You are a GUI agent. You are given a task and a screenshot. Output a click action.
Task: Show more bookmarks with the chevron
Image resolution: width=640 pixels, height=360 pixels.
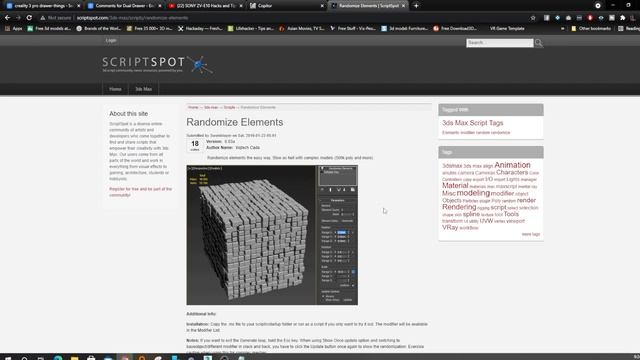pyautogui.click(x=563, y=29)
